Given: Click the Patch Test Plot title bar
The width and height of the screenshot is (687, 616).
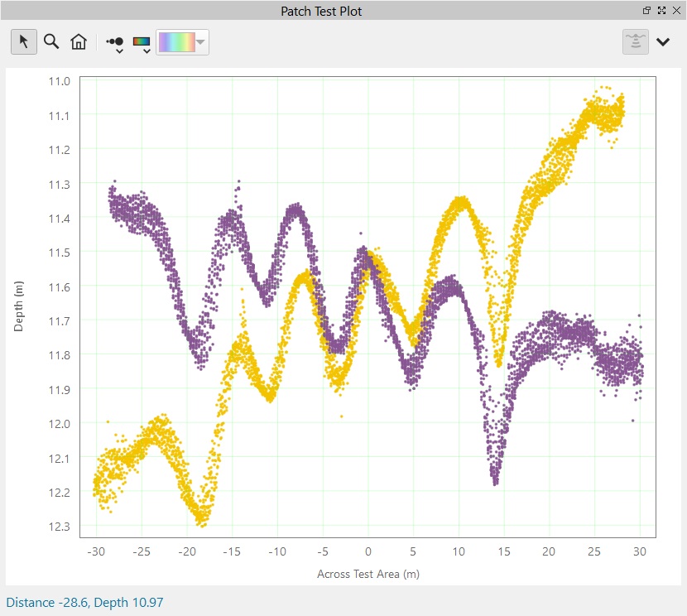Looking at the screenshot, I should click(x=321, y=11).
